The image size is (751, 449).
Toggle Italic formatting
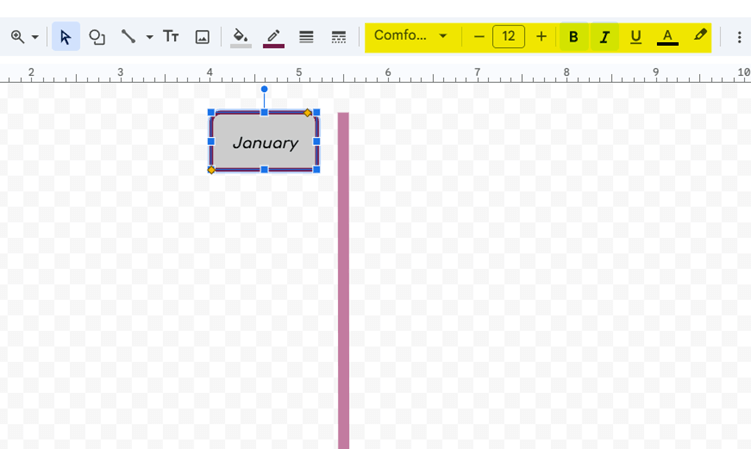(x=604, y=37)
